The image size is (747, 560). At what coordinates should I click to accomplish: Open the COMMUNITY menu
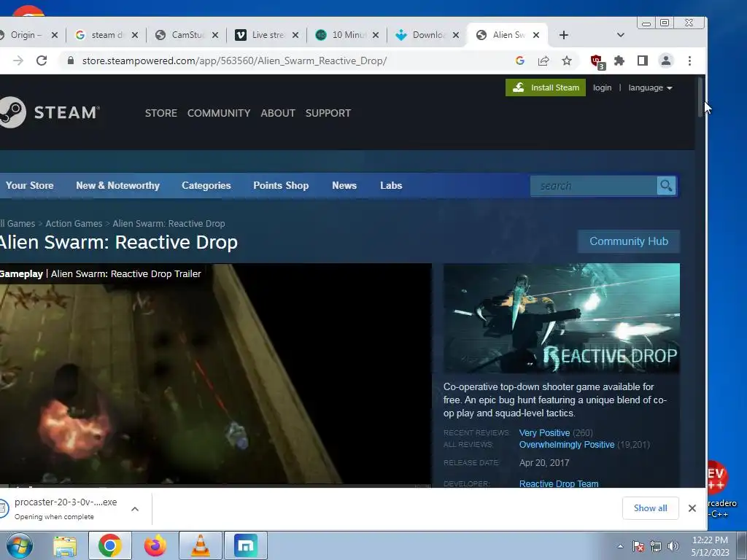219,113
